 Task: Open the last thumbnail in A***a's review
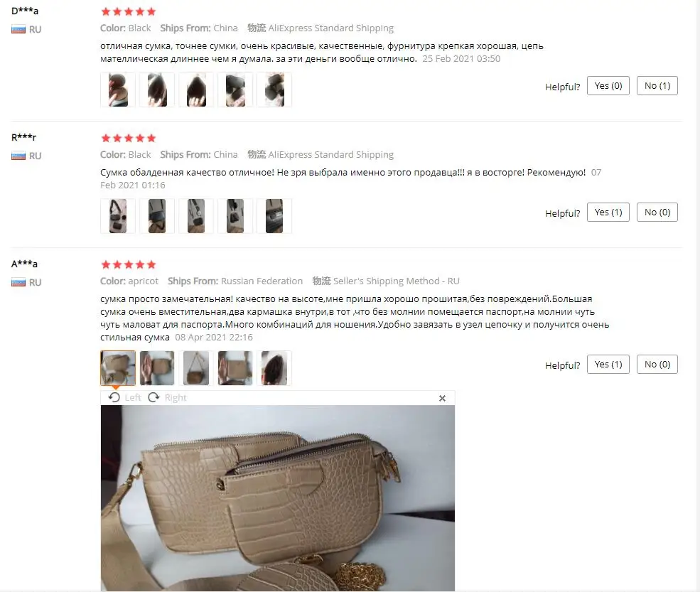tap(274, 368)
